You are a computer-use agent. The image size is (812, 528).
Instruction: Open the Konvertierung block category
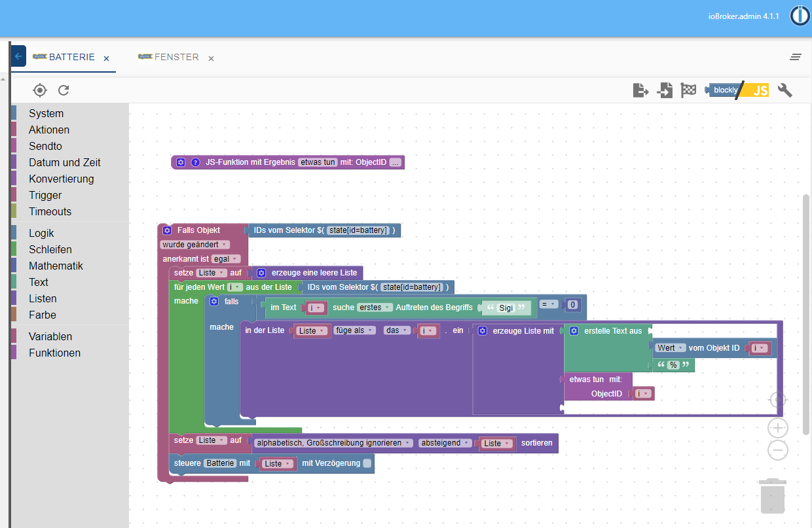[61, 179]
